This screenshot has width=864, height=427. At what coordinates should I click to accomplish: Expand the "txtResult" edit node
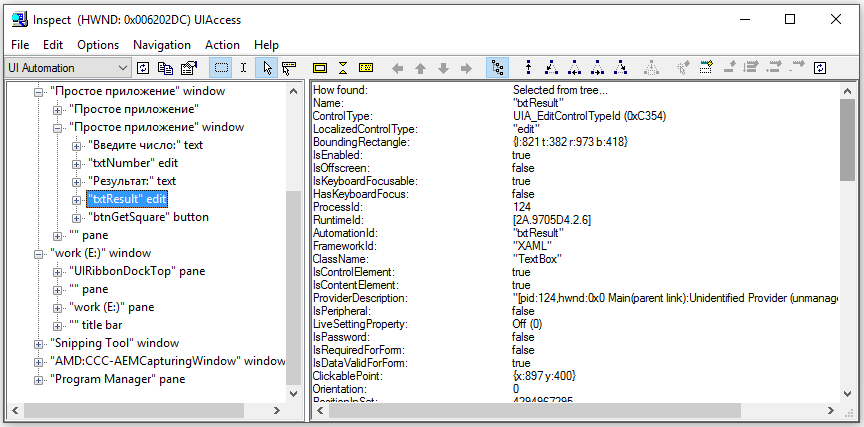click(76, 199)
